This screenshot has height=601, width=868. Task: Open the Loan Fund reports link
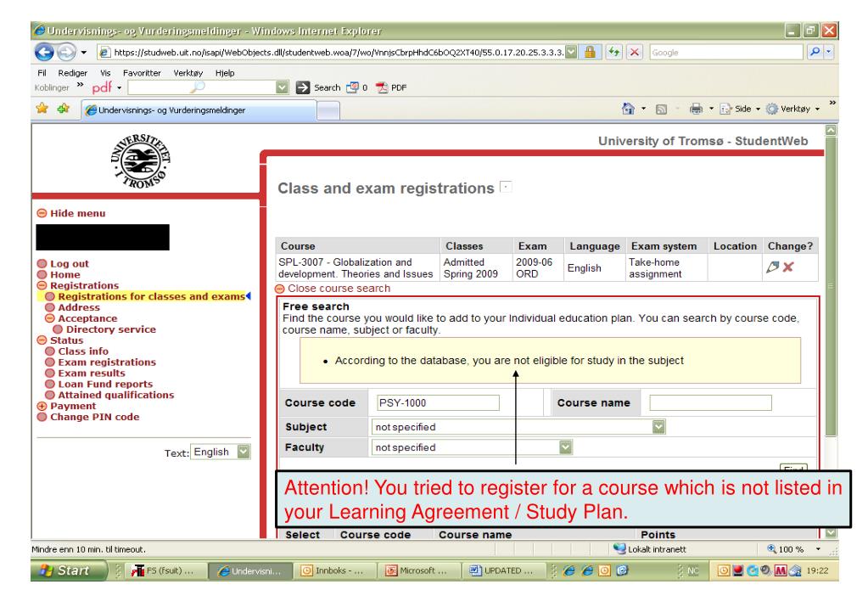105,385
